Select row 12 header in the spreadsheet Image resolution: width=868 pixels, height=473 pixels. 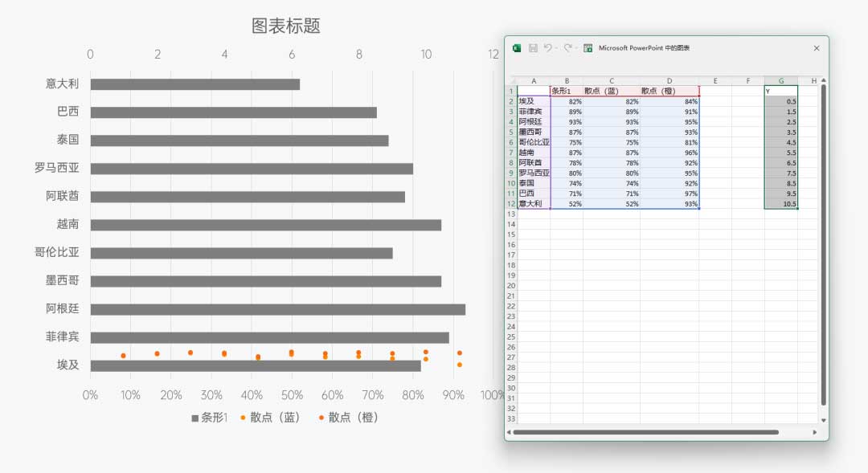click(512, 204)
